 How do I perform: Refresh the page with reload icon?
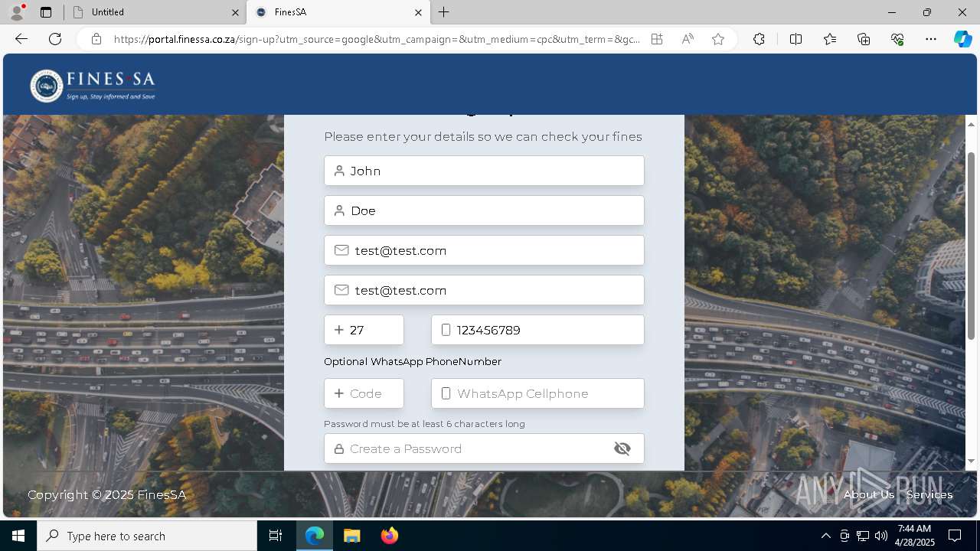(55, 39)
